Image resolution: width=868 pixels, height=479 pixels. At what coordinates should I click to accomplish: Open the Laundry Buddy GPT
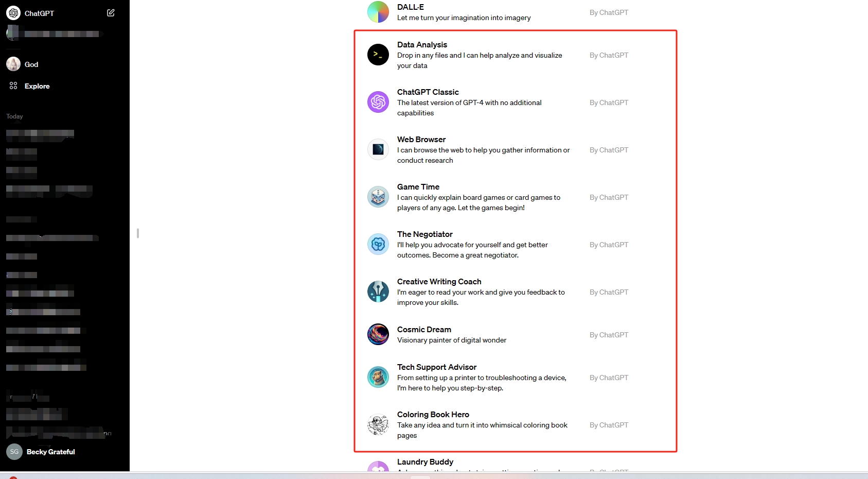pos(425,462)
